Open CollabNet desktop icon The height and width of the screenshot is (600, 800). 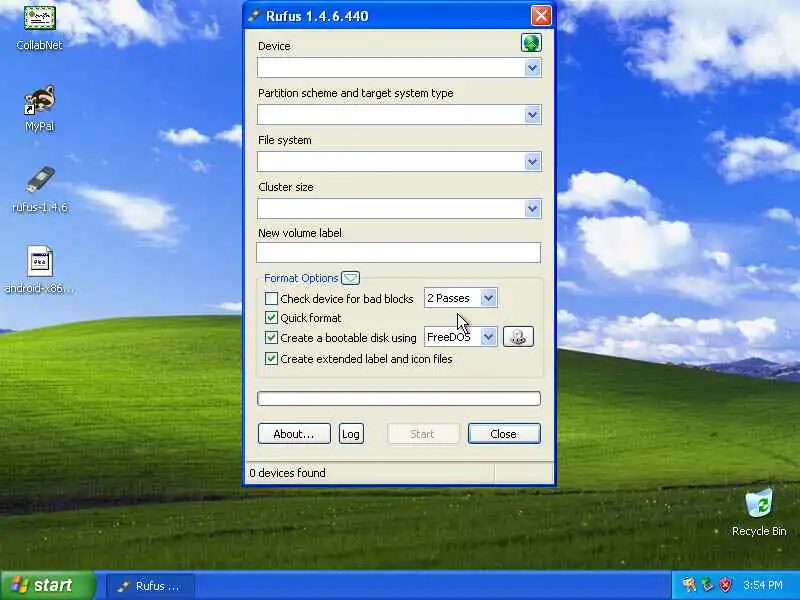(39, 27)
